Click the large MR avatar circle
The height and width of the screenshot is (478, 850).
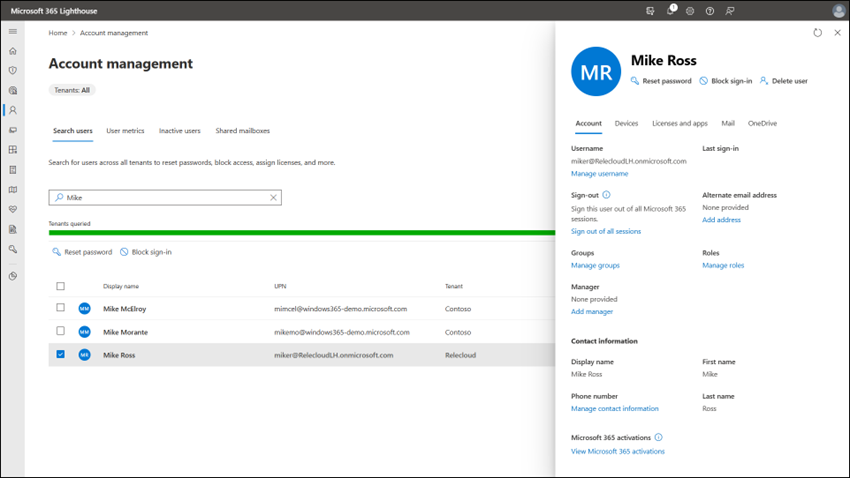click(596, 72)
